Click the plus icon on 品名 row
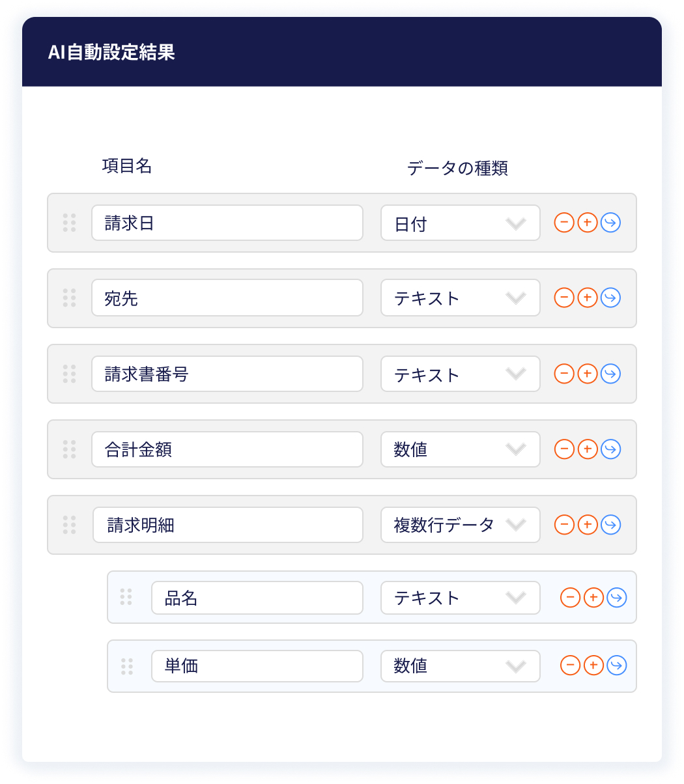Screen dimensions: 684x784 pyautogui.click(x=593, y=597)
